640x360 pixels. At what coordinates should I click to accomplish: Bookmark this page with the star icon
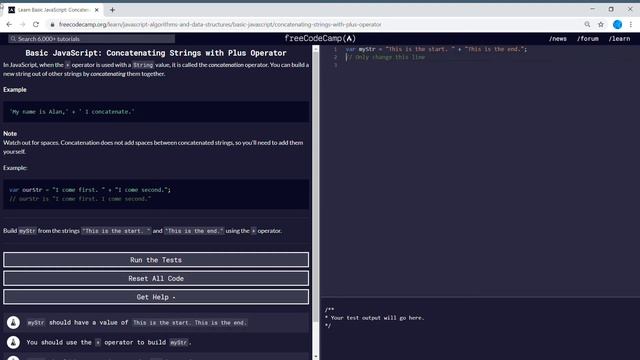point(601,24)
